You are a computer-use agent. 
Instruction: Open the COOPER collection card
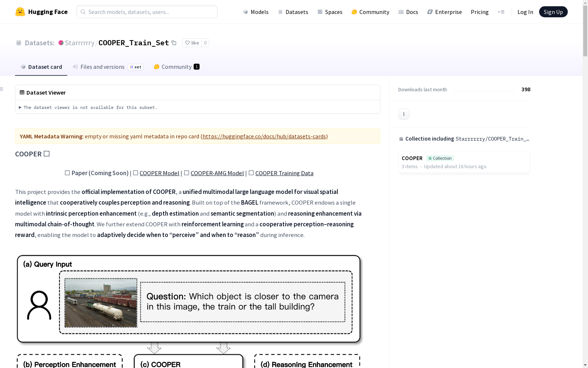click(x=464, y=162)
